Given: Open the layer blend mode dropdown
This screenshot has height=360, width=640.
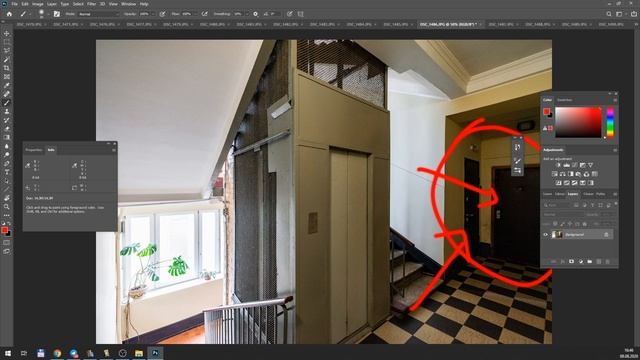Looking at the screenshot, I should (x=563, y=214).
